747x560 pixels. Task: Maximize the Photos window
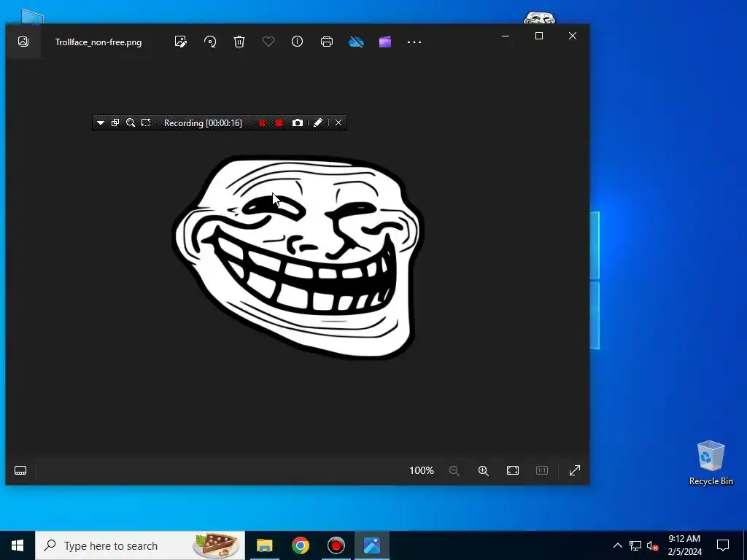pyautogui.click(x=539, y=36)
